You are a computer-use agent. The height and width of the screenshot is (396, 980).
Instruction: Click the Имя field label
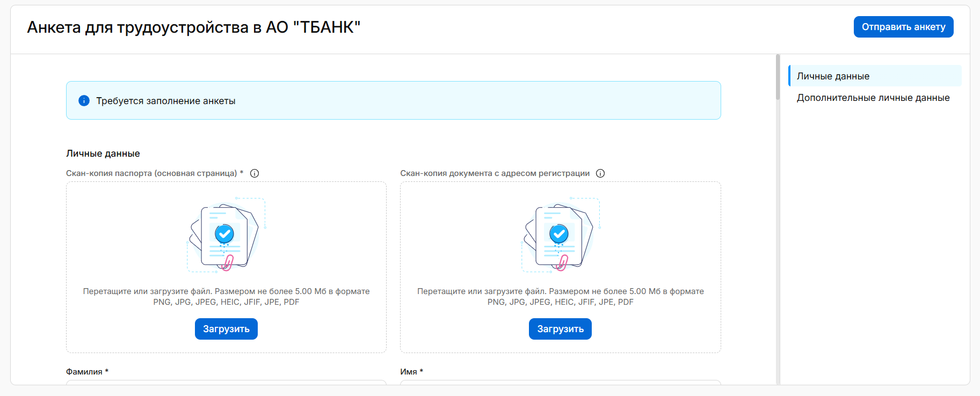click(x=409, y=371)
